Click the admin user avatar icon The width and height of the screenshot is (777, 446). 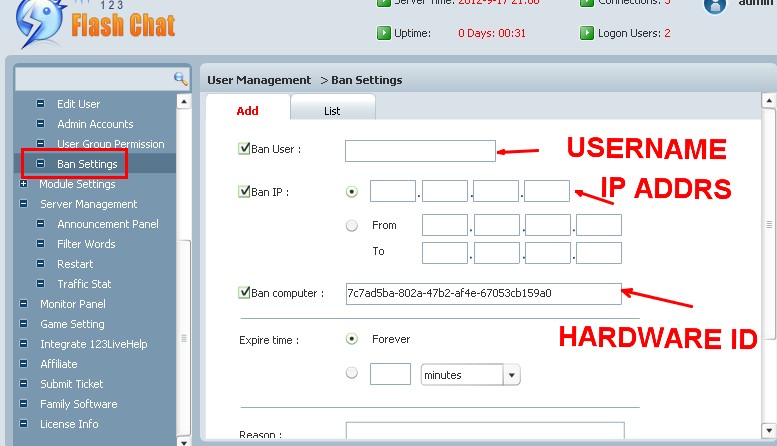(x=715, y=6)
